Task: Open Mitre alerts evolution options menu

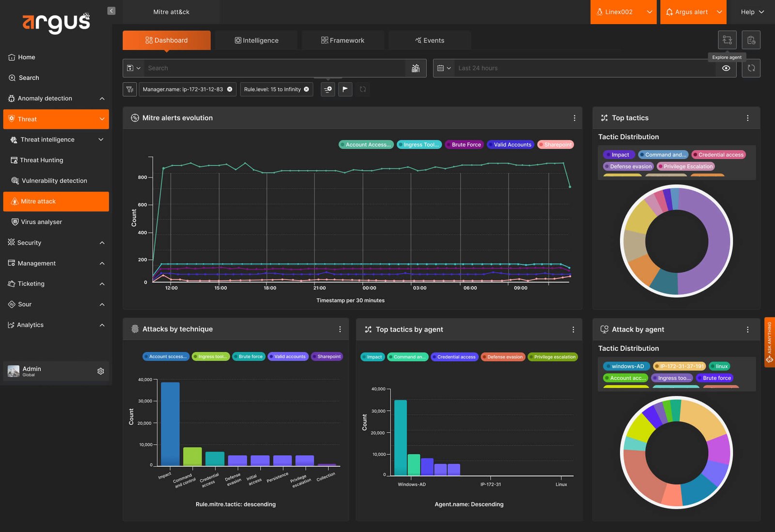Action: [574, 118]
